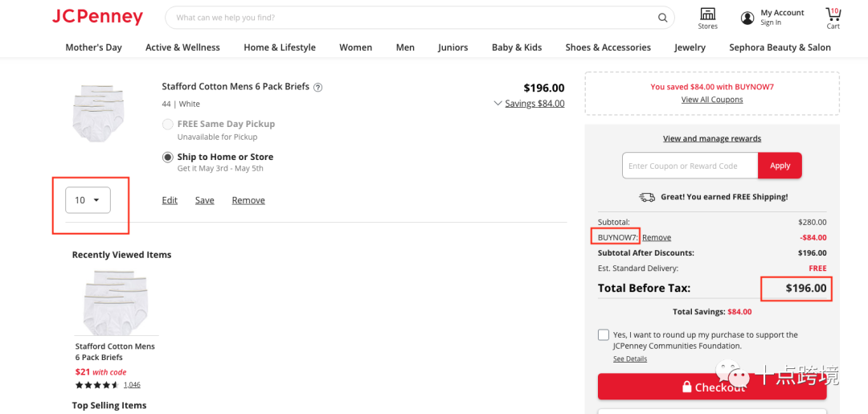Viewport: 868px width, 414px height.
Task: Select FREE Same Day Pickup radio option
Action: [x=167, y=124]
